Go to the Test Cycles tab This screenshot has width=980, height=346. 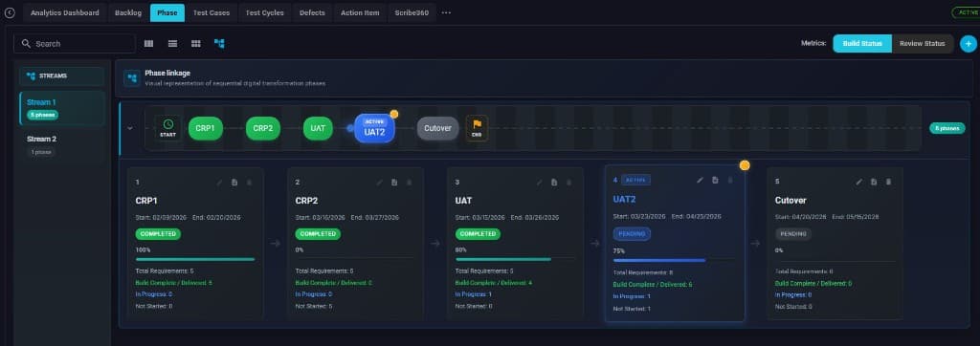[x=264, y=12]
